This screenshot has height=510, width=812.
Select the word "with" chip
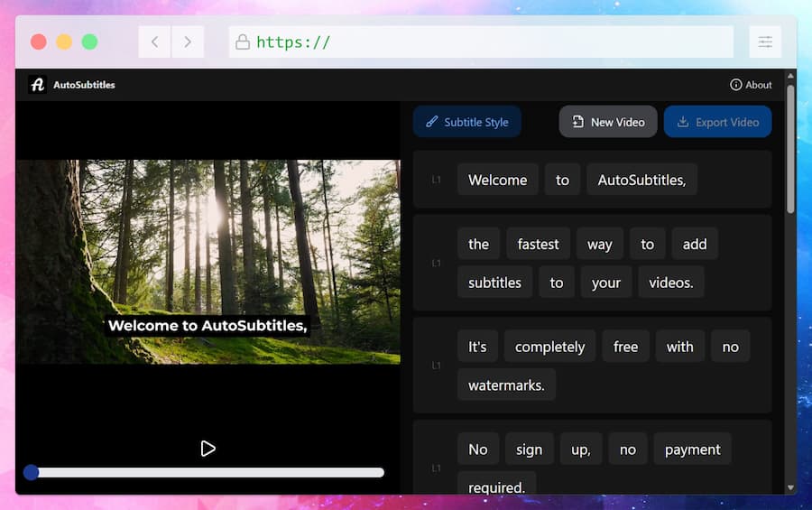coord(679,347)
